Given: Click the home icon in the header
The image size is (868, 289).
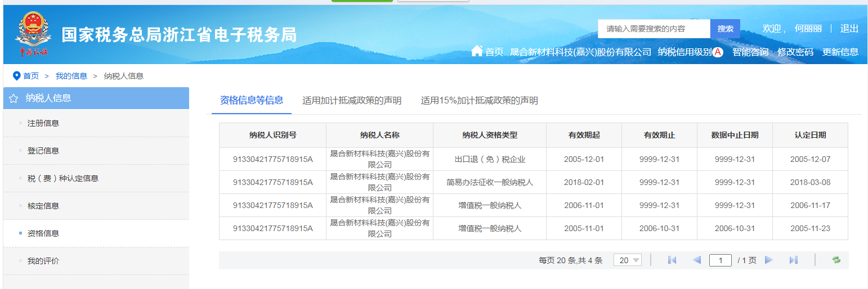Looking at the screenshot, I should click(x=477, y=51).
